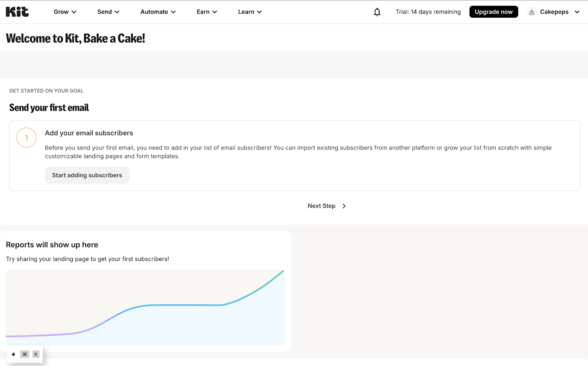The height and width of the screenshot is (366, 588).
Task: Expand the Grow menu
Action: click(65, 12)
